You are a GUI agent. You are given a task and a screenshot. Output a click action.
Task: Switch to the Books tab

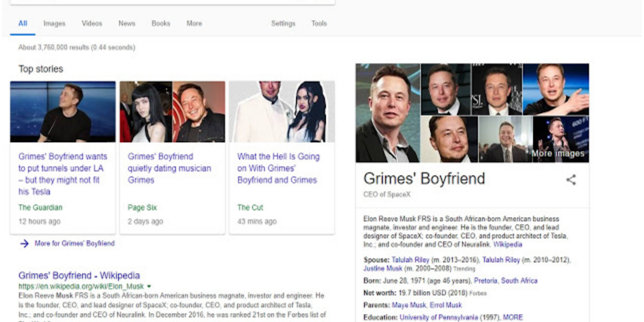160,23
